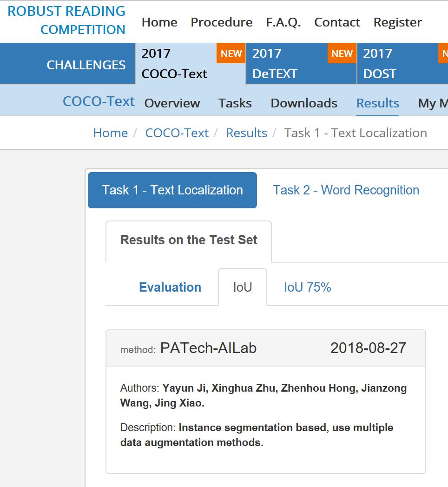Open the Contact page
Screen dimensions: 448x487
pos(337,22)
